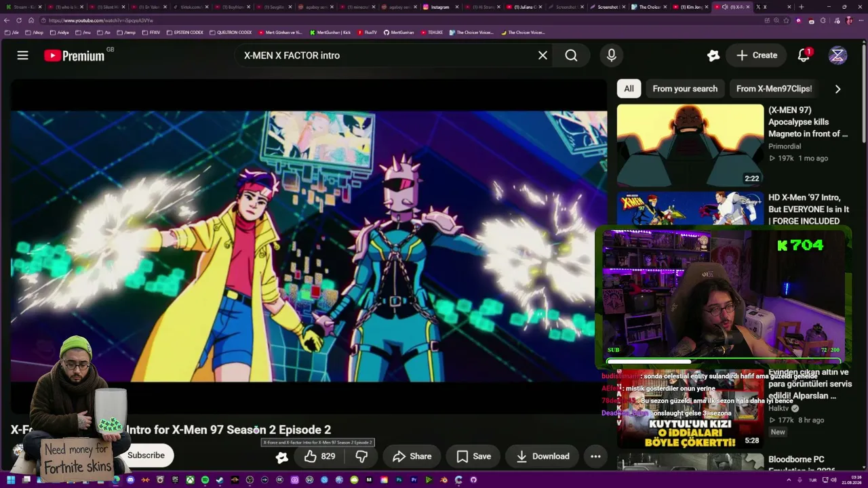Screen dimensions: 868x488
Task: Open the three-dot more actions menu
Action: tap(595, 457)
